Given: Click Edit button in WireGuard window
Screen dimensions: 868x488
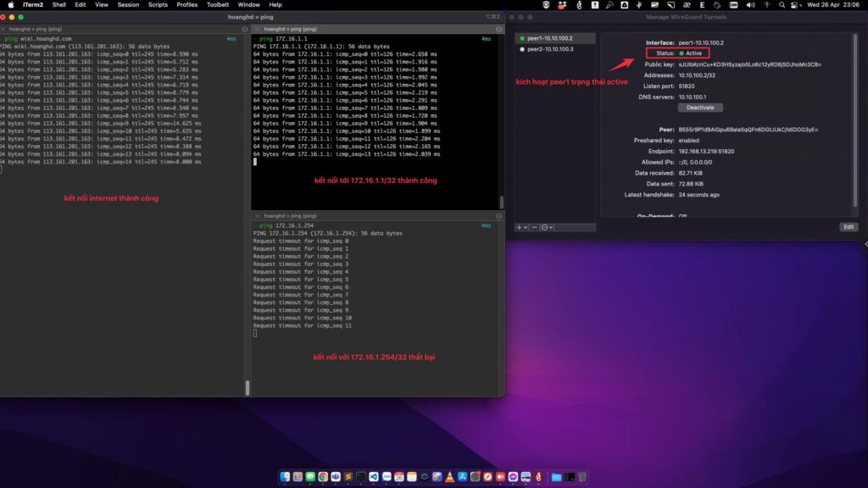Looking at the screenshot, I should pos(848,227).
